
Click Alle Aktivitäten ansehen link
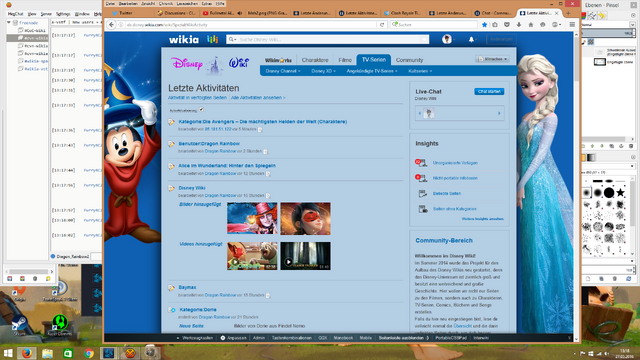[258, 98]
